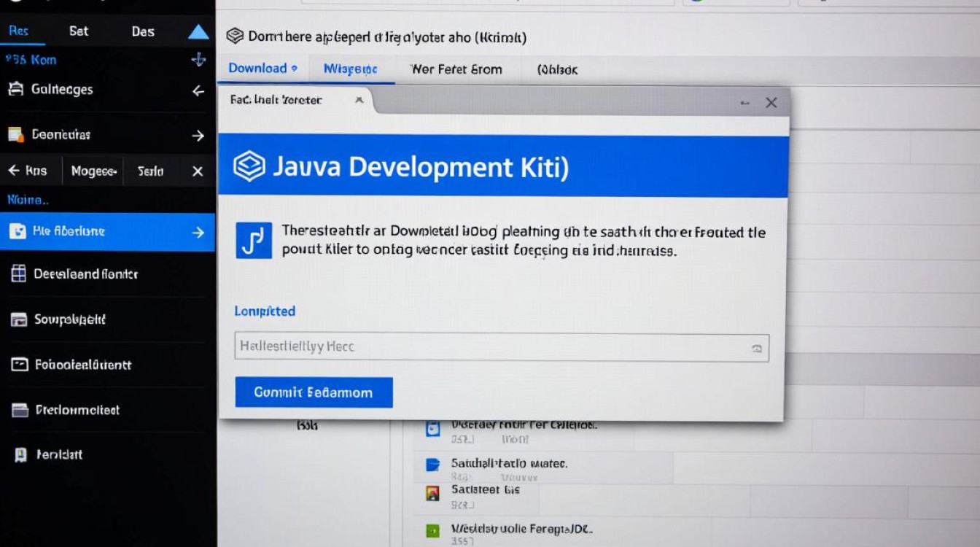Click the blue square J icon in dialog
Viewport: 980px width, 547px height.
point(254,241)
